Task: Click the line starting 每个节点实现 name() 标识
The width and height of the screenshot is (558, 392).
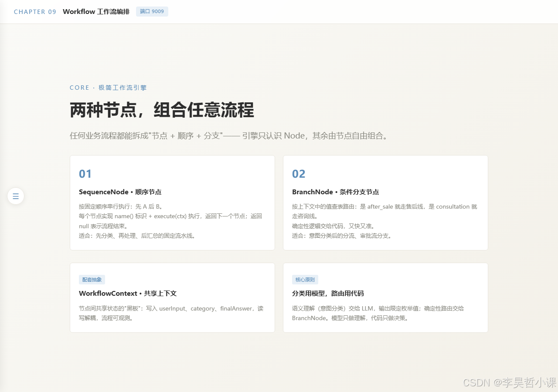Action: coord(170,216)
